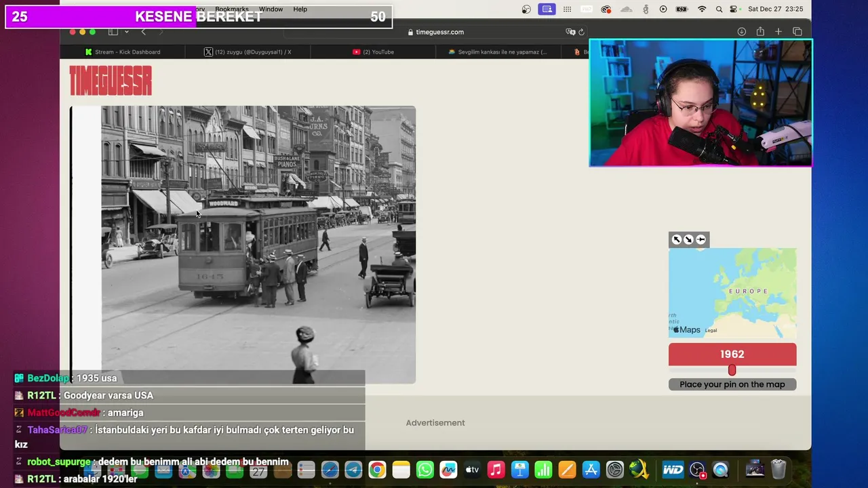This screenshot has height=488, width=868.
Task: Click the screen sharing menu bar icon
Action: 547,9
